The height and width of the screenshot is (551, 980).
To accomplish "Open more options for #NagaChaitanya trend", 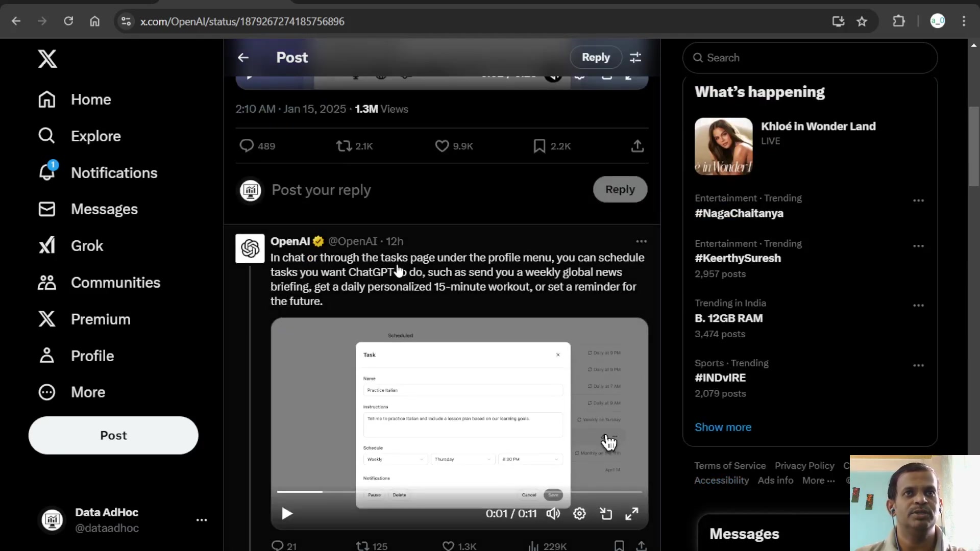I will point(918,201).
